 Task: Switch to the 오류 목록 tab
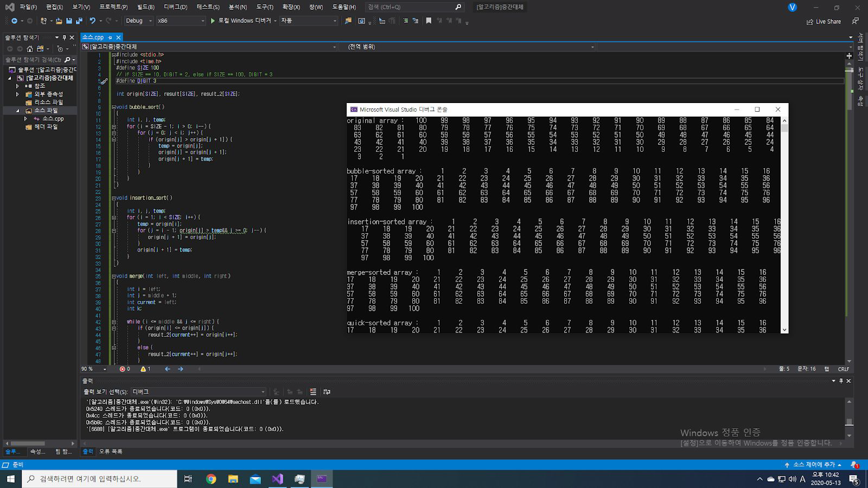click(111, 451)
